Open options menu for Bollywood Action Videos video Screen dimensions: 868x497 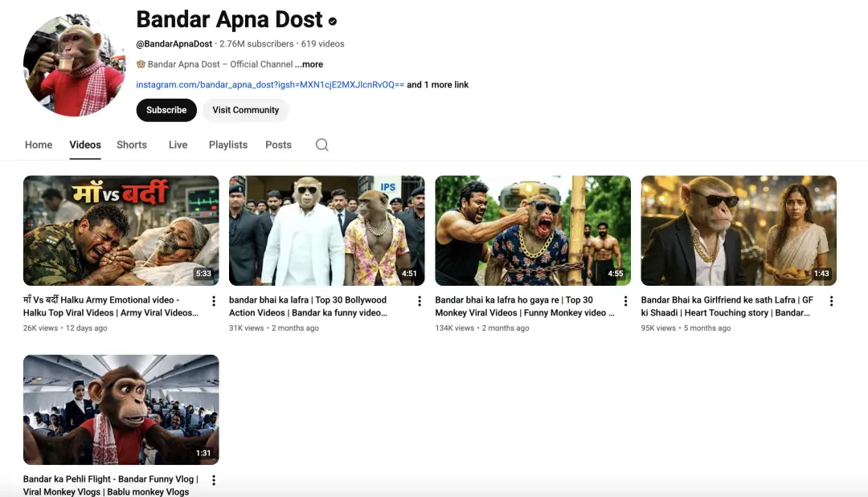coord(420,301)
